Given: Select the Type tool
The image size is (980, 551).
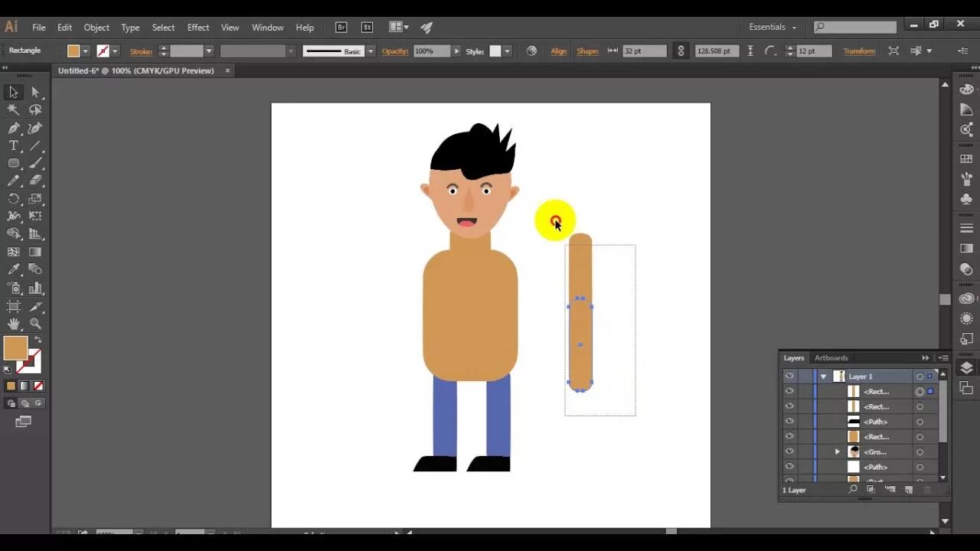Looking at the screenshot, I should 13,145.
